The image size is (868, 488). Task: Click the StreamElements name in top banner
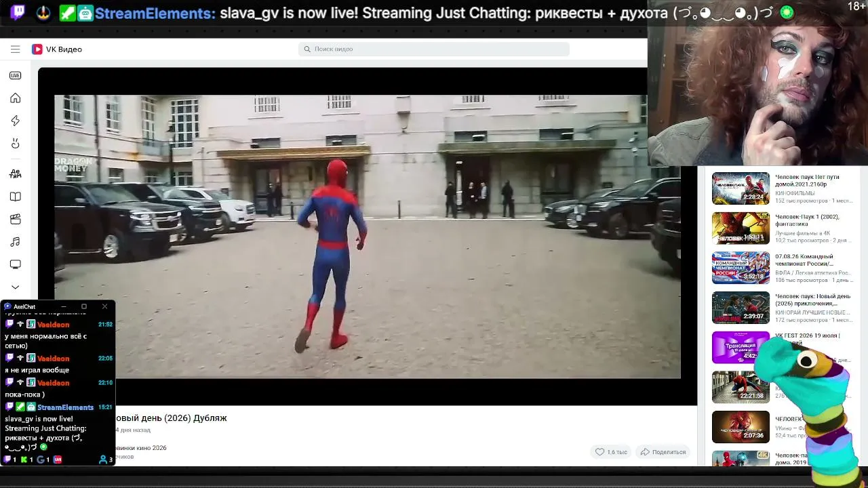coord(156,13)
